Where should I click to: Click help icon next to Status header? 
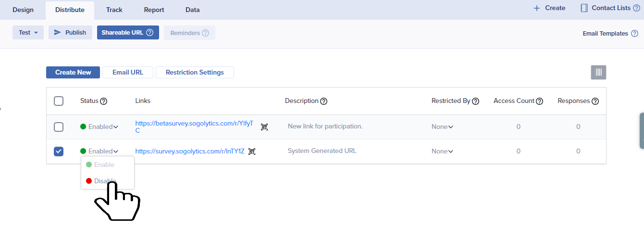(103, 101)
